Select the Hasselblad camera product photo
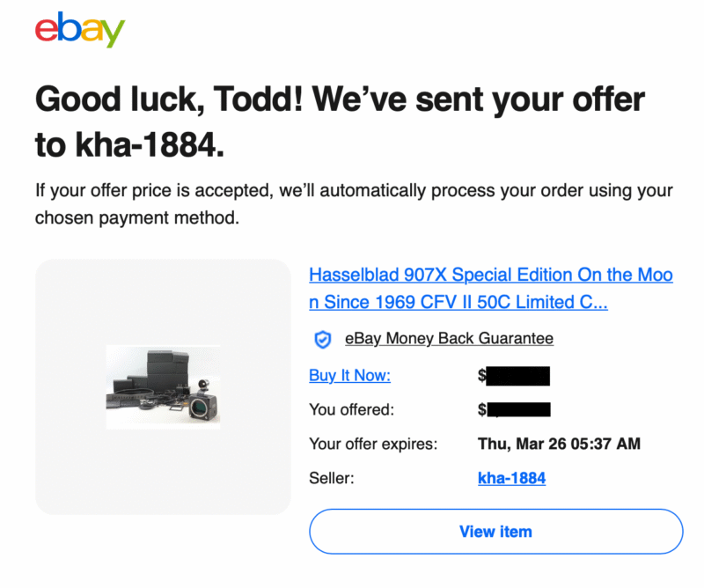This screenshot has width=704, height=588. [x=162, y=385]
